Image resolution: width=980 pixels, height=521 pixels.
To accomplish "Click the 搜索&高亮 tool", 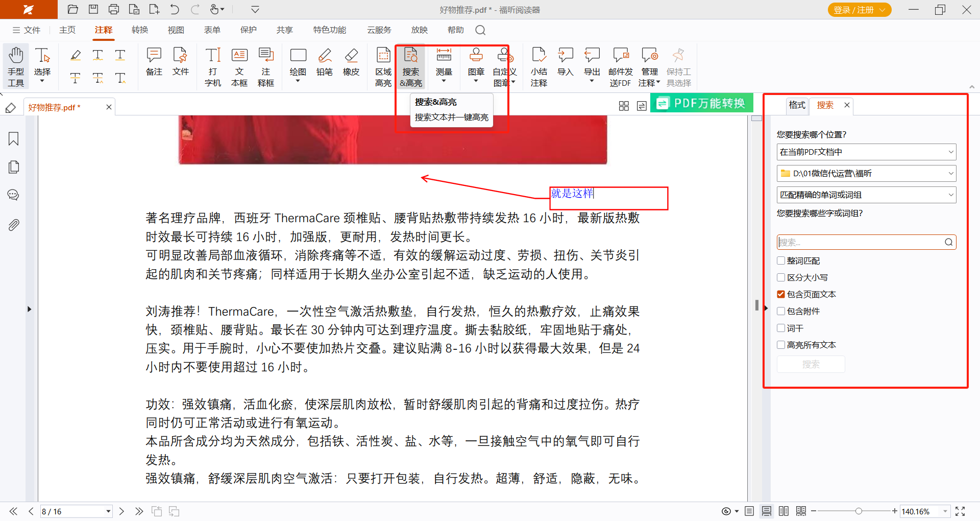I will coord(411,66).
